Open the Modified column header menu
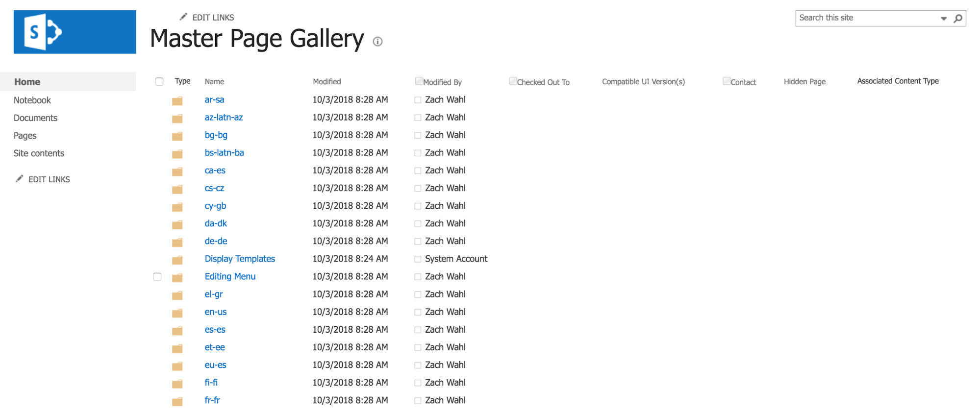Screen dimensions: 980x413 (327, 81)
